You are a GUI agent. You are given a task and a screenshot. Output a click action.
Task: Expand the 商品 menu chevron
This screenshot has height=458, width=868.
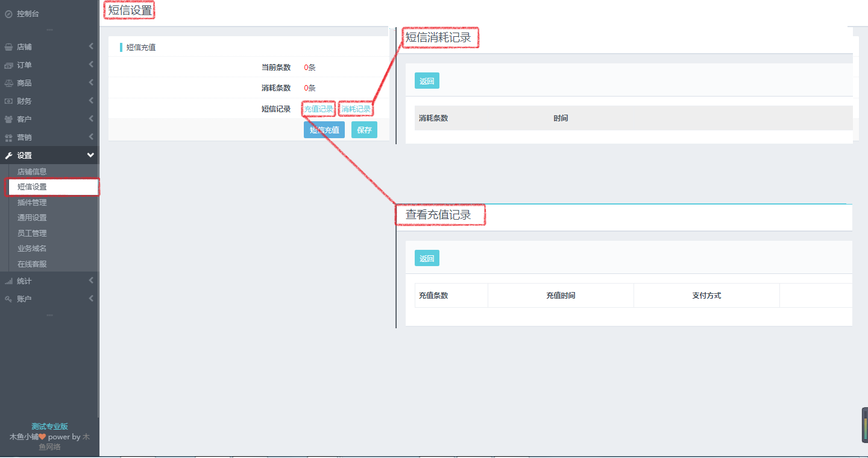91,83
